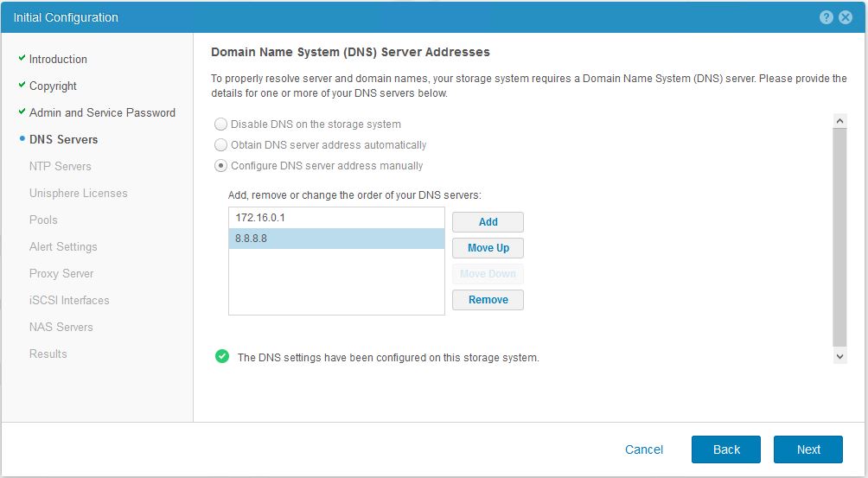
Task: Open the Proxy Server step
Action: (61, 273)
